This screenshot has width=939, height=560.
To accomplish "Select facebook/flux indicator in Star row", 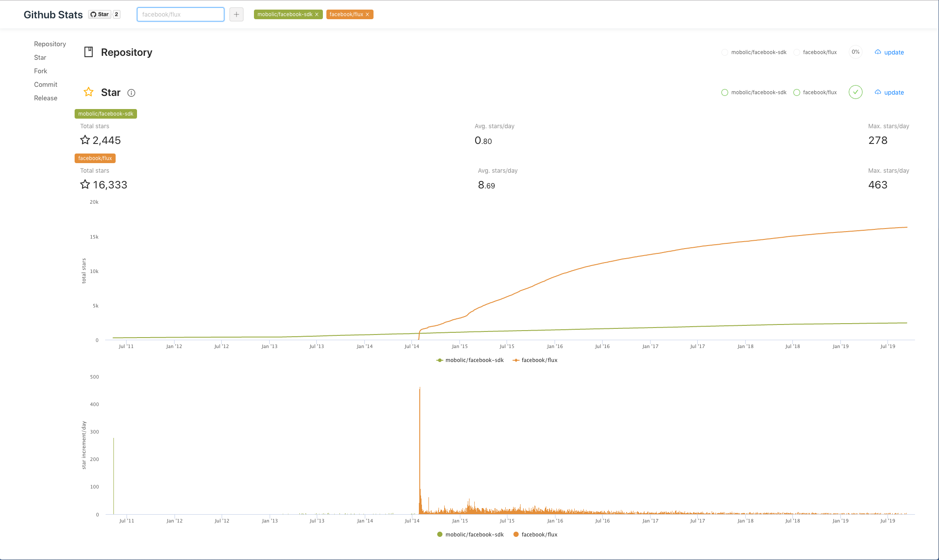I will 815,92.
